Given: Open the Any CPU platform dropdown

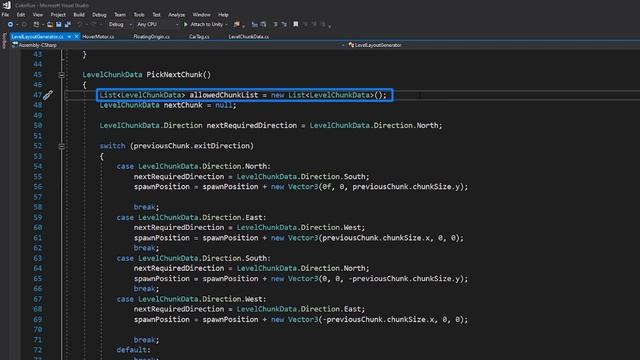Looking at the screenshot, I should tap(158, 24).
